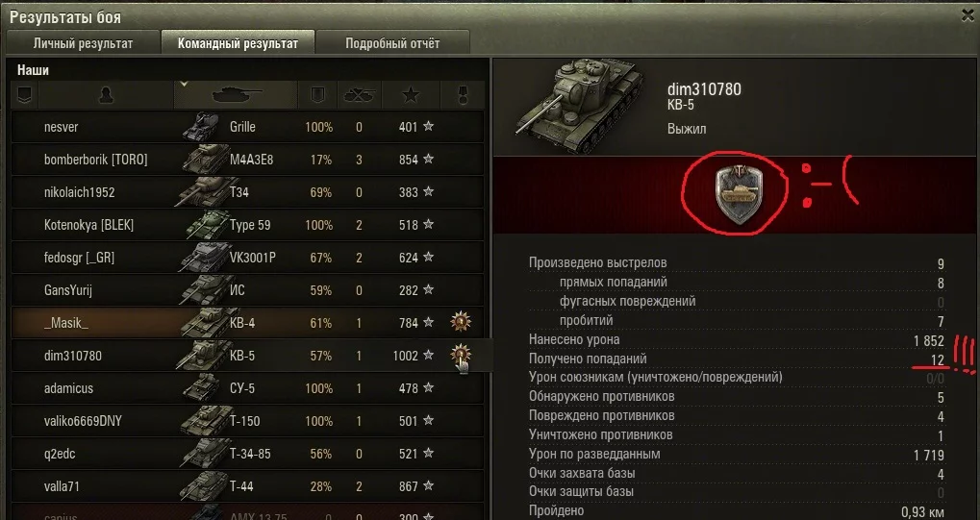Sort by medal achievements column icon
The height and width of the screenshot is (520, 980).
coord(463,95)
